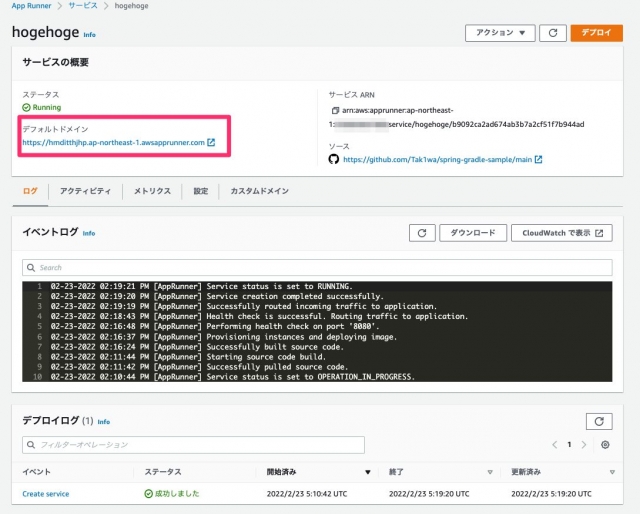Click the orange デプロイ button
The width and height of the screenshot is (640, 514).
tap(596, 33)
